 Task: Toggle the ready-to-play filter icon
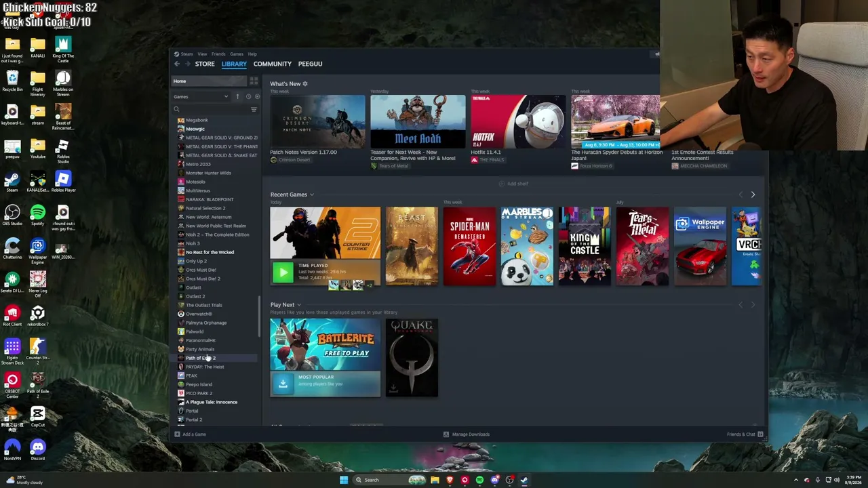pyautogui.click(x=257, y=97)
